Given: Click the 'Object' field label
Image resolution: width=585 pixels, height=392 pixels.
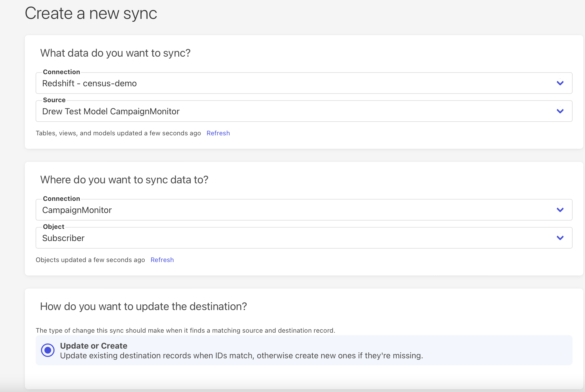Looking at the screenshot, I should (x=53, y=227).
